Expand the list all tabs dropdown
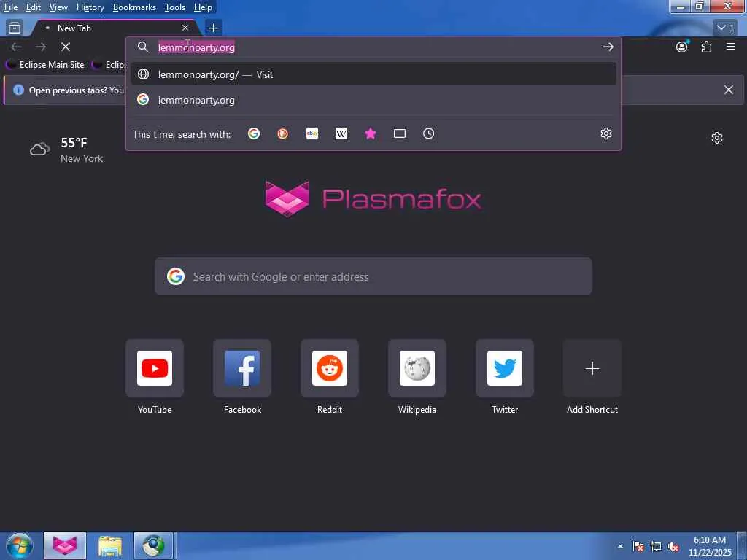 [725, 28]
